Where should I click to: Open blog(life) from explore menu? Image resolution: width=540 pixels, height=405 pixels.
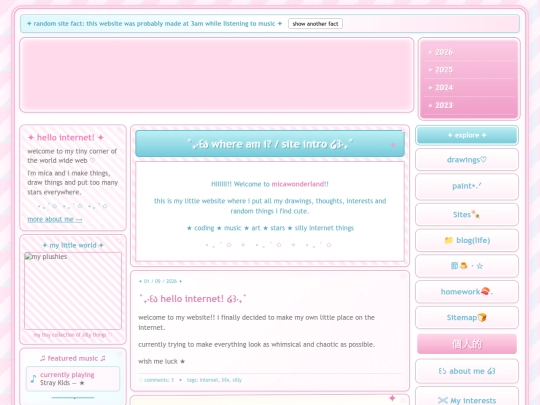[467, 240]
